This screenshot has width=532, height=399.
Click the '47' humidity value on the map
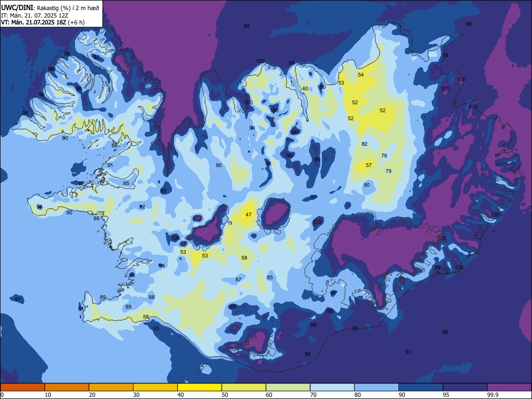coord(248,215)
